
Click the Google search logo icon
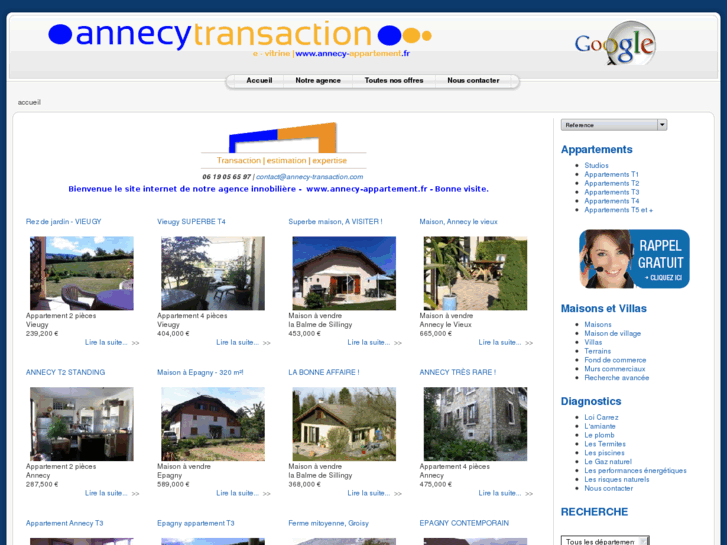click(x=615, y=44)
